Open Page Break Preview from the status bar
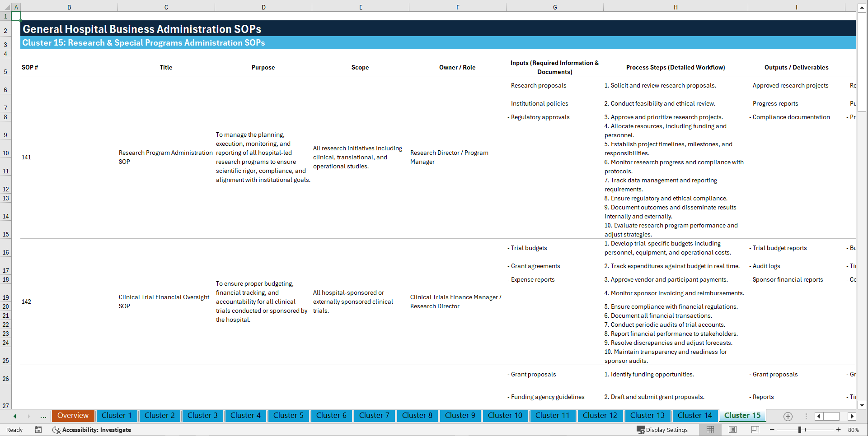868x436 pixels. point(755,430)
